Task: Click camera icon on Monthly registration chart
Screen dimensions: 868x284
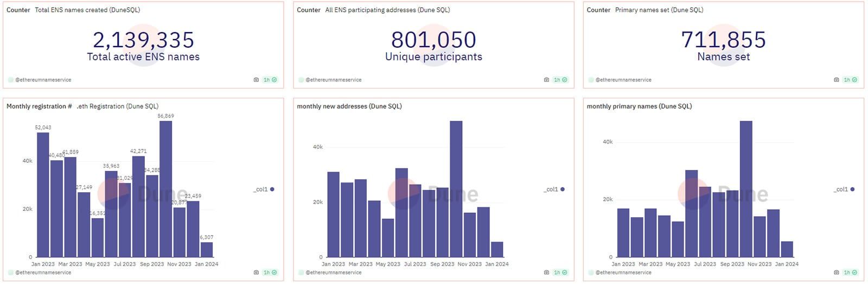Action: coord(256,273)
